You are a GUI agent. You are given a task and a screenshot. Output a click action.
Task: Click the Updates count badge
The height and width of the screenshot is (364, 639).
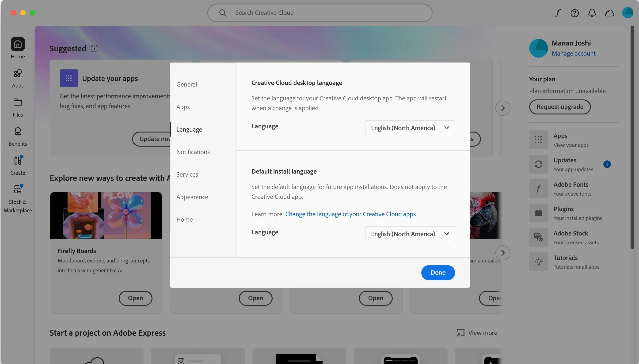pyautogui.click(x=607, y=164)
